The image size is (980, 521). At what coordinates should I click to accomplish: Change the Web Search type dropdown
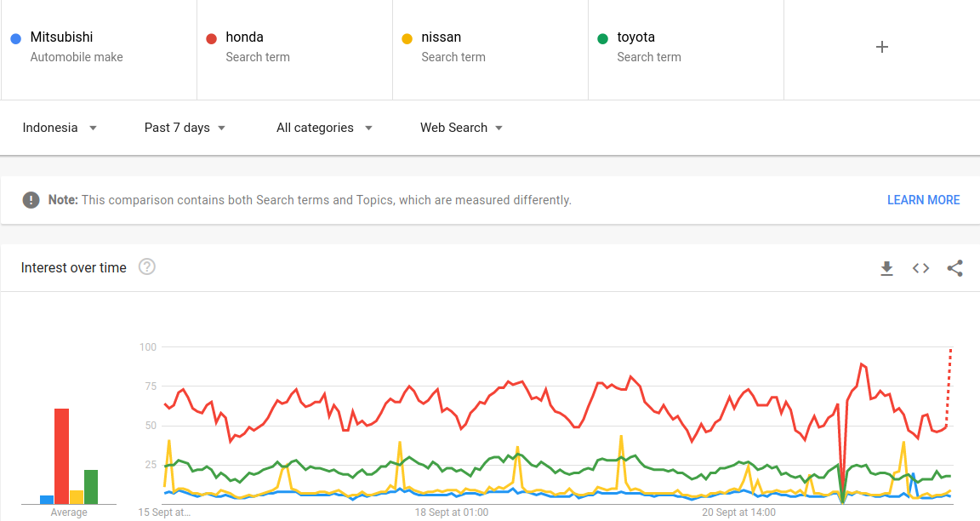[461, 128]
